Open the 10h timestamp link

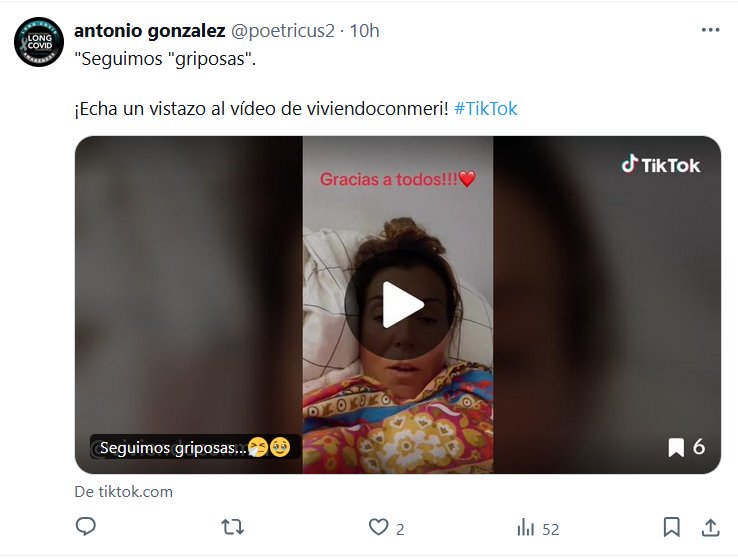364,31
